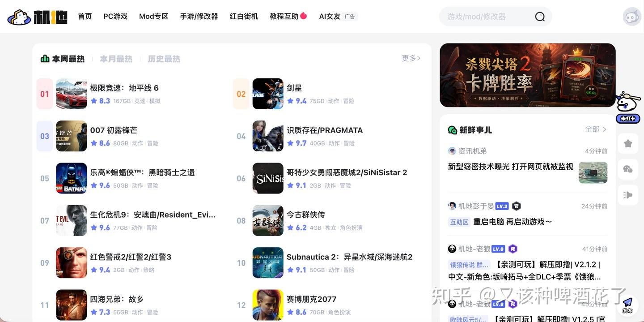Open the AI女友 nav item
This screenshot has height=322, width=644.
330,17
